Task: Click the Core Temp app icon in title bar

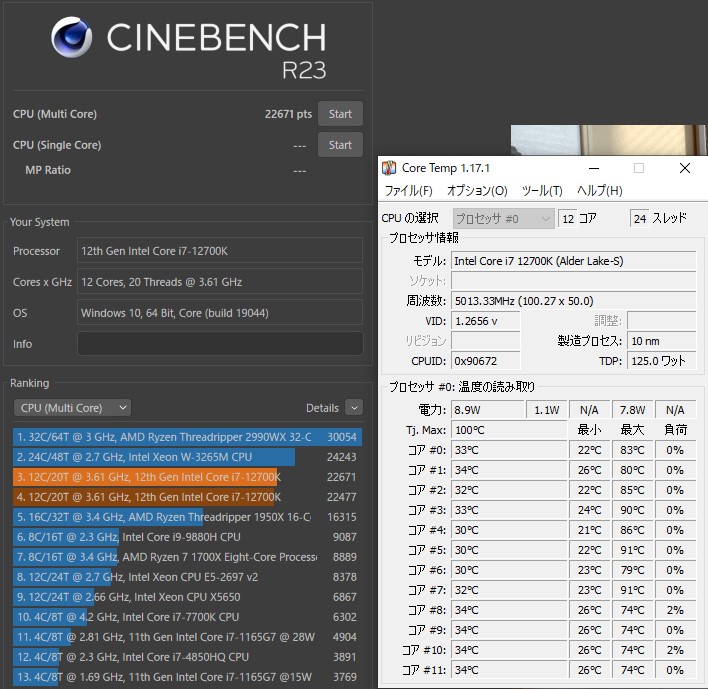Action: 389,168
